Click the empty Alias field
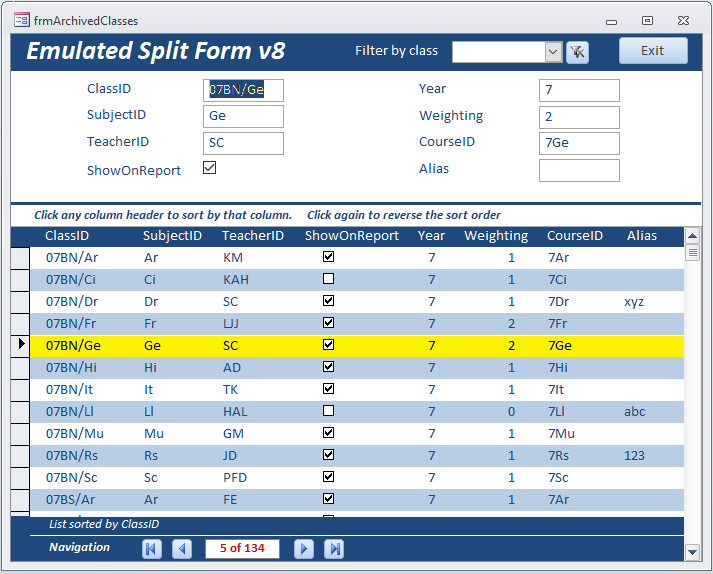 579,170
